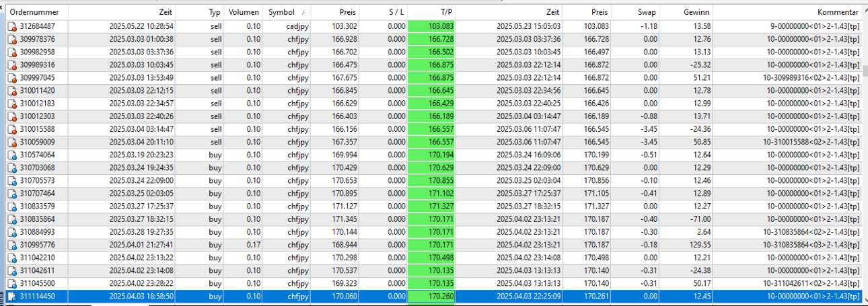Click the Volumen value 0.17
868x306 pixels.
pyautogui.click(x=253, y=245)
